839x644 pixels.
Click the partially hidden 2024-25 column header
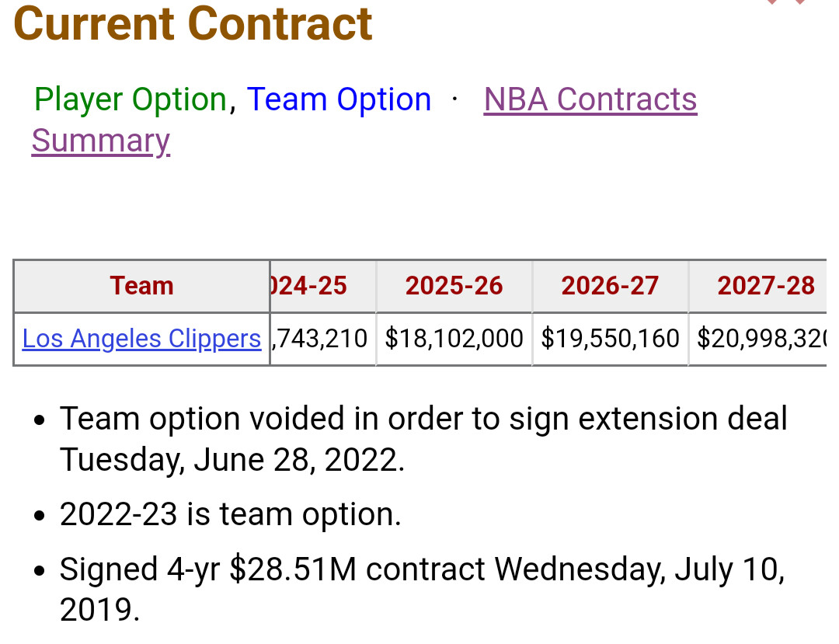coord(312,286)
